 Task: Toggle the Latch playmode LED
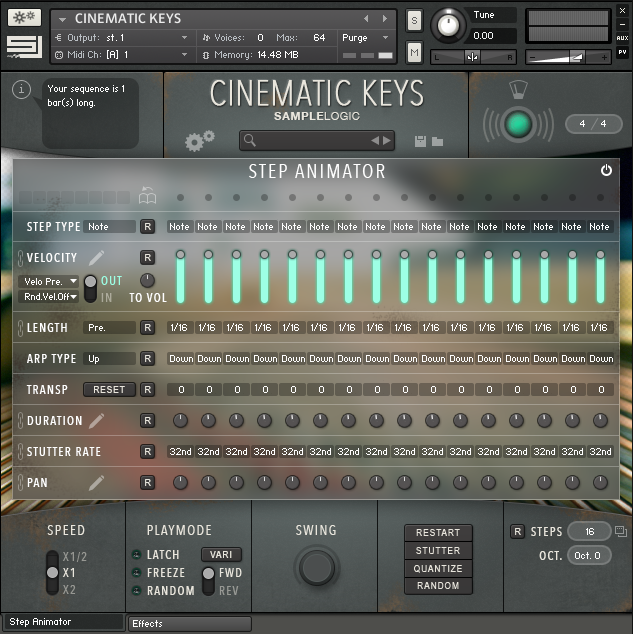tap(136, 555)
